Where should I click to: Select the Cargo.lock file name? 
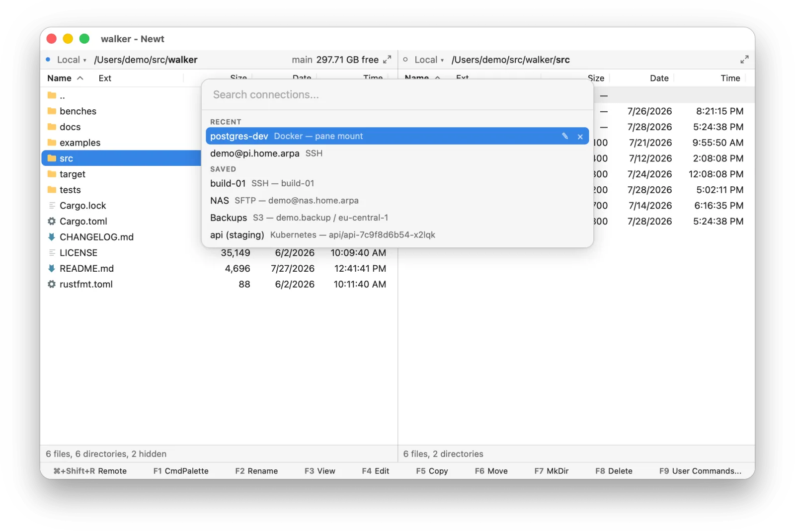point(83,206)
